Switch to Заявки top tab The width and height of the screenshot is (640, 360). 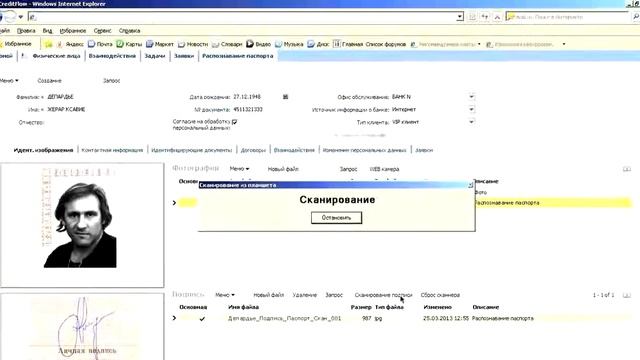tap(184, 56)
